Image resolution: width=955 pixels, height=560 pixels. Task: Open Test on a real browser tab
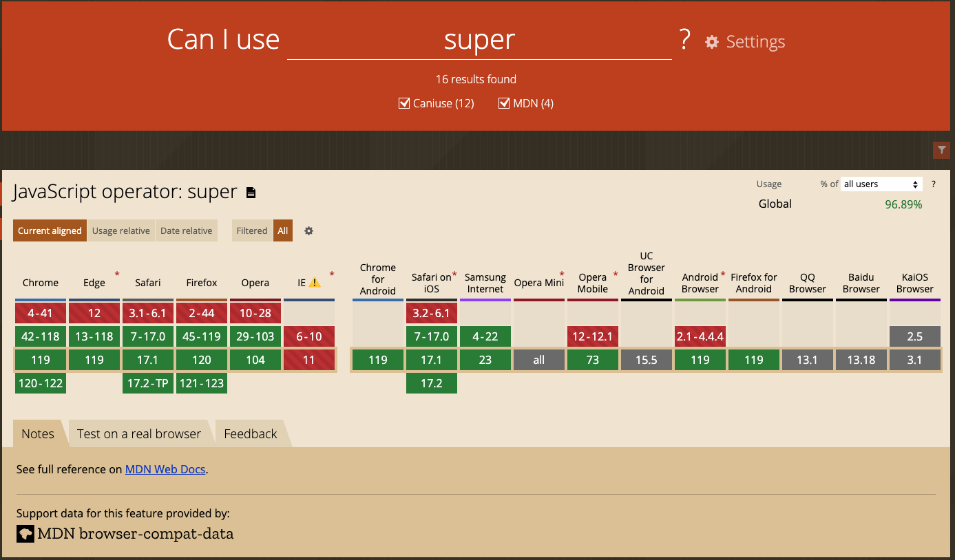(x=139, y=434)
